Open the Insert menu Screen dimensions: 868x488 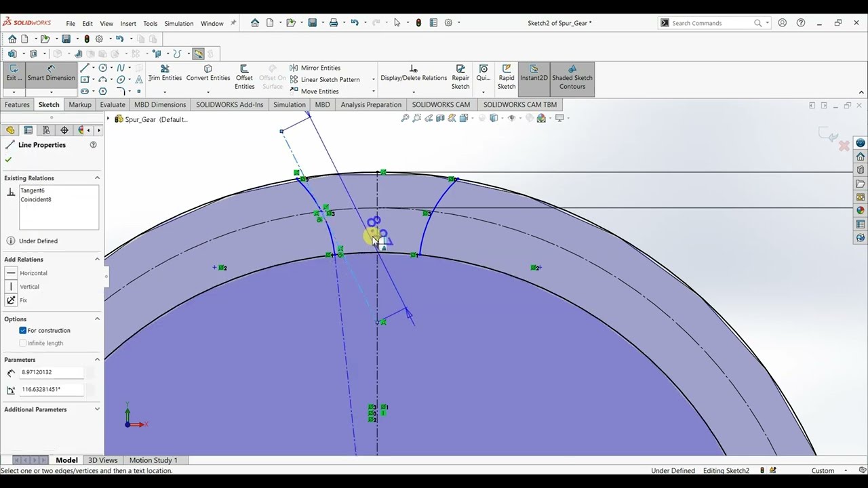(128, 23)
